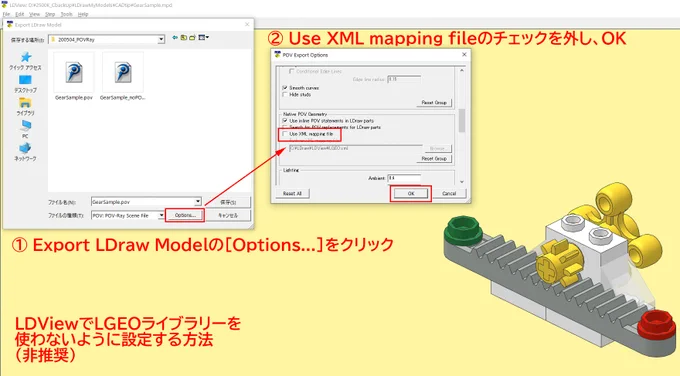Click the Options... button
Screen dimensions: 680x376
(185, 215)
